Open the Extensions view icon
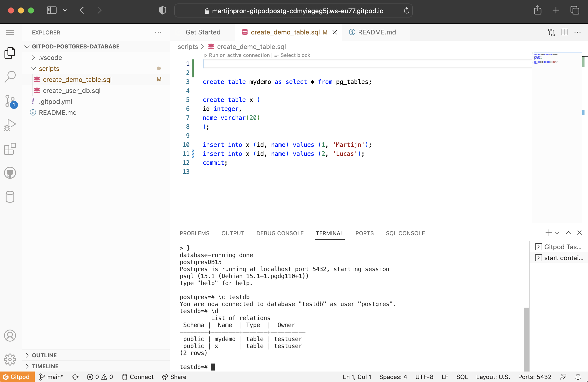This screenshot has height=382, width=588. click(10, 149)
